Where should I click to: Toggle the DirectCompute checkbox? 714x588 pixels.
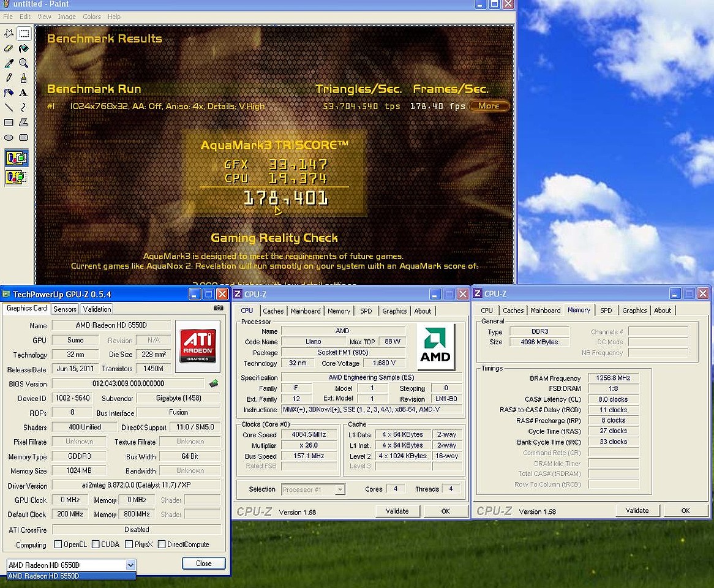point(162,545)
